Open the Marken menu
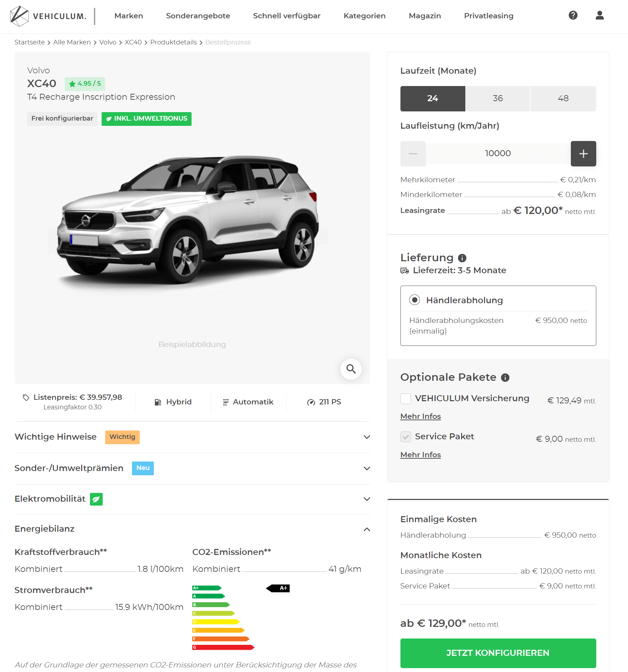Image resolution: width=628 pixels, height=672 pixels. (x=129, y=16)
